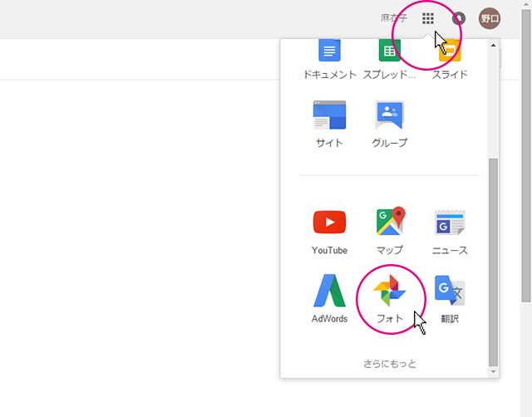Open the スプレッドシート (Sheets) app
532x417 pixels.
[390, 59]
